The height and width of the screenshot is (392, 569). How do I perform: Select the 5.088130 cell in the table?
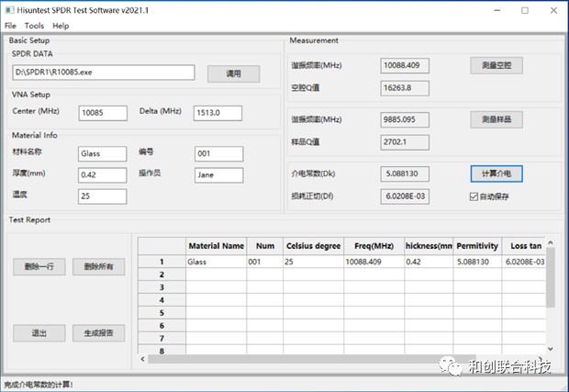tap(477, 262)
